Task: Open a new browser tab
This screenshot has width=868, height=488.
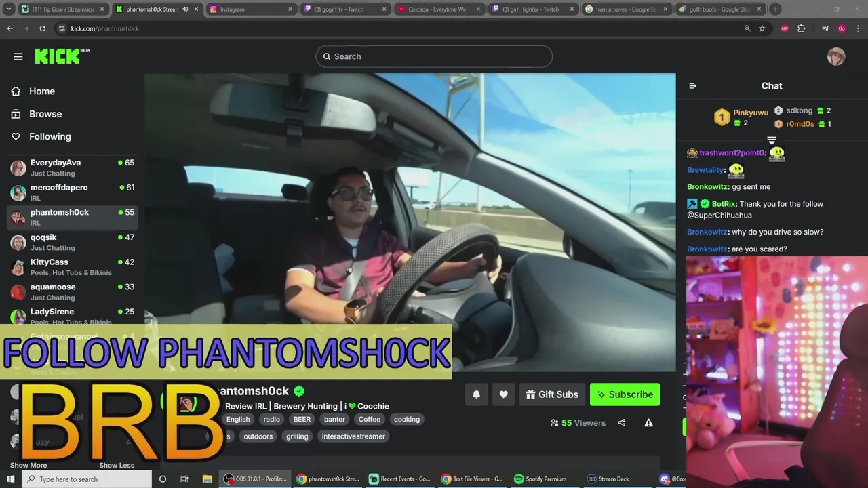Action: click(x=775, y=9)
